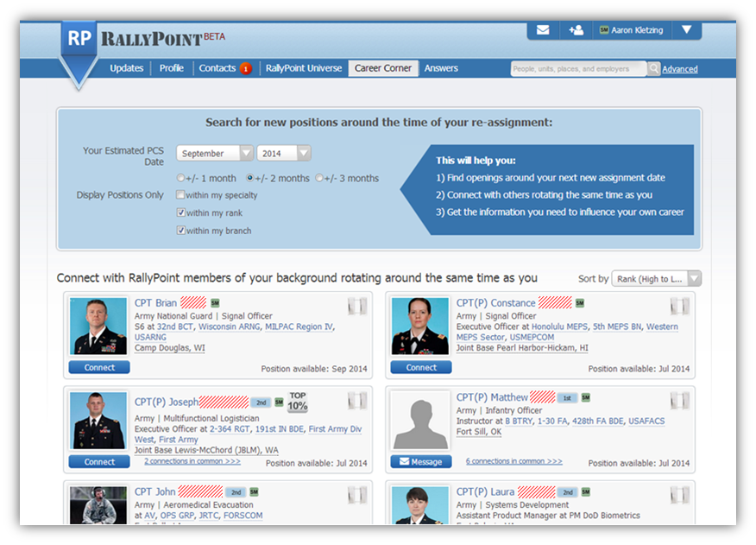The image size is (756, 545).
Task: Click the add contact person icon
Action: [576, 30]
